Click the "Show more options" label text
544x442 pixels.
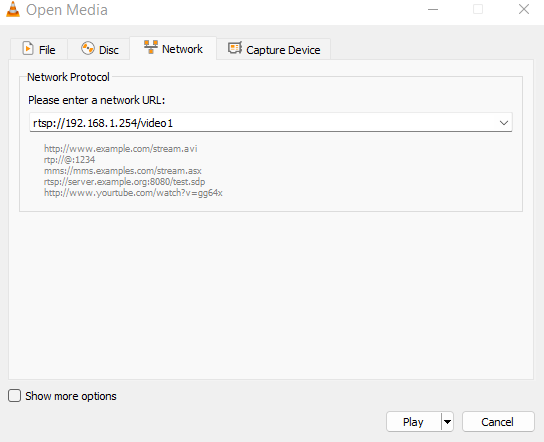coord(71,396)
